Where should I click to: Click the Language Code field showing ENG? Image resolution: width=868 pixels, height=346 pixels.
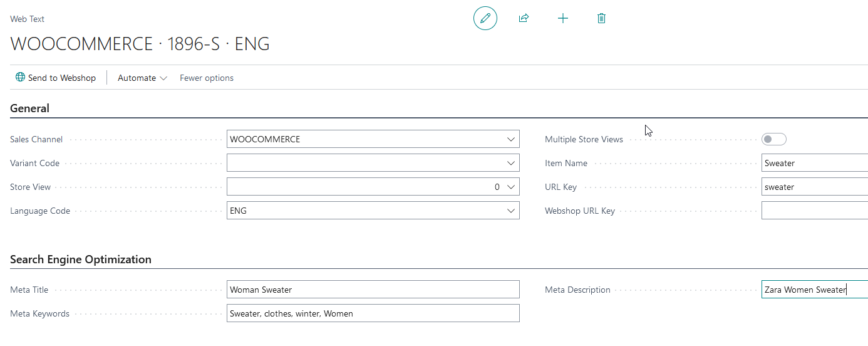373,211
